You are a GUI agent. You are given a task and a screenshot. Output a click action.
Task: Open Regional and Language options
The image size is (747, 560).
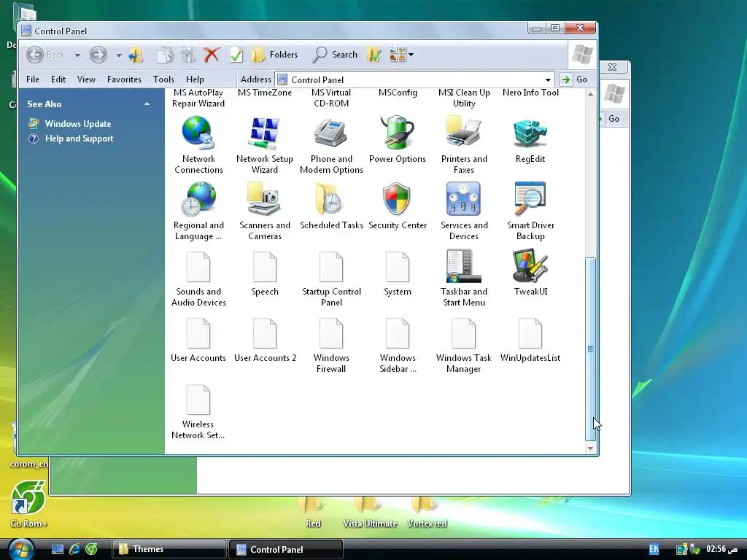pos(198,211)
